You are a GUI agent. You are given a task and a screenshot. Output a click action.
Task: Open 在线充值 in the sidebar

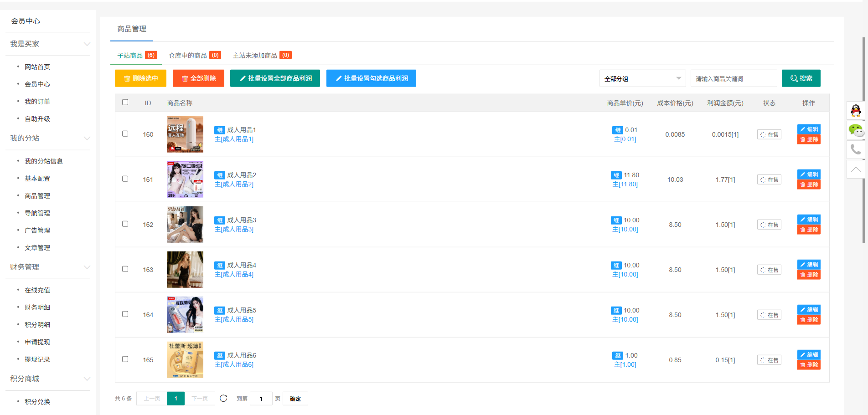[x=37, y=290]
